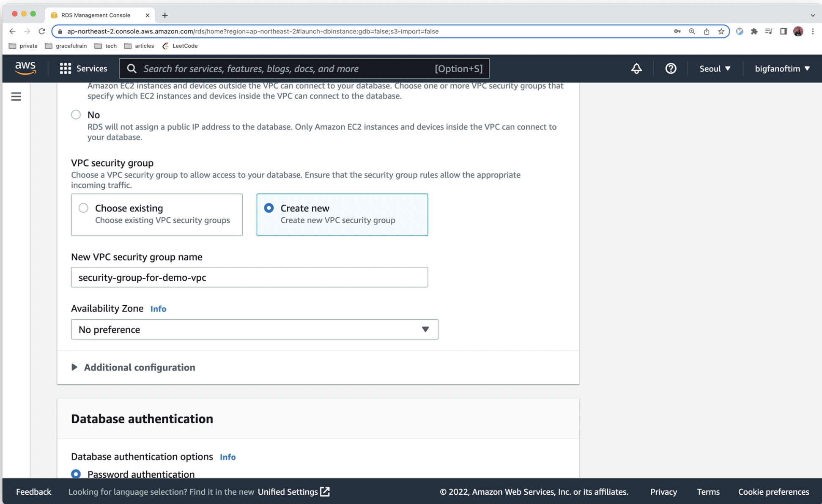
Task: Click the AWS logo home icon
Action: [x=25, y=68]
